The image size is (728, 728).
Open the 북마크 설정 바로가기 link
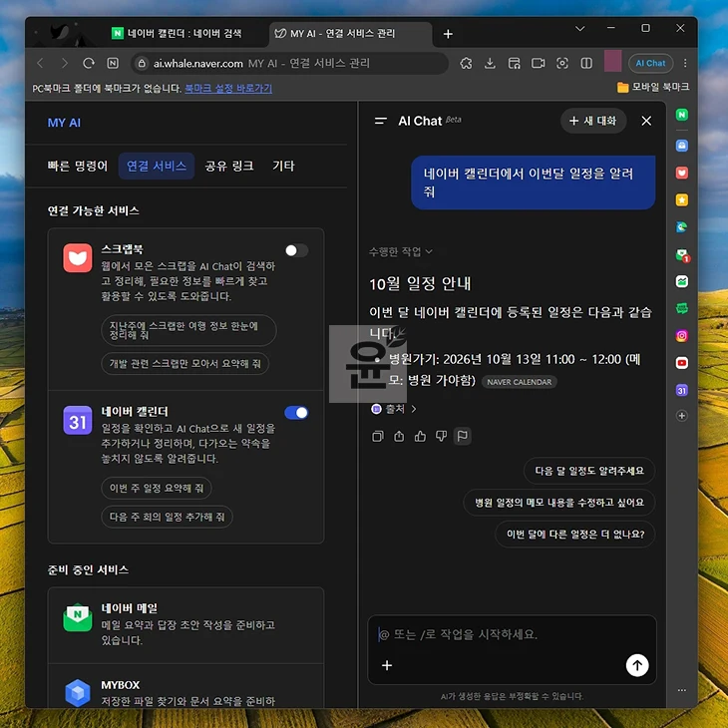click(x=228, y=88)
